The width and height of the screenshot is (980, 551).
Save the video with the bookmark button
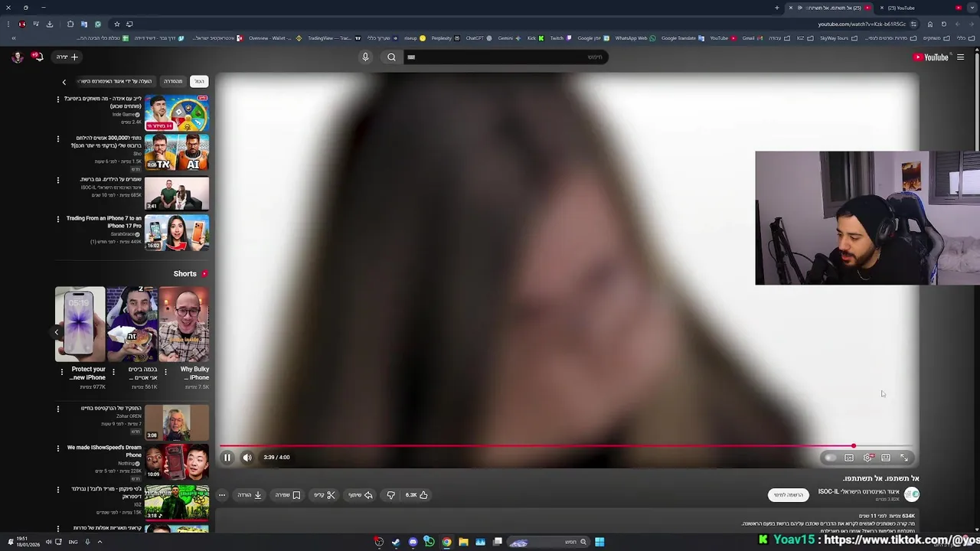[288, 495]
